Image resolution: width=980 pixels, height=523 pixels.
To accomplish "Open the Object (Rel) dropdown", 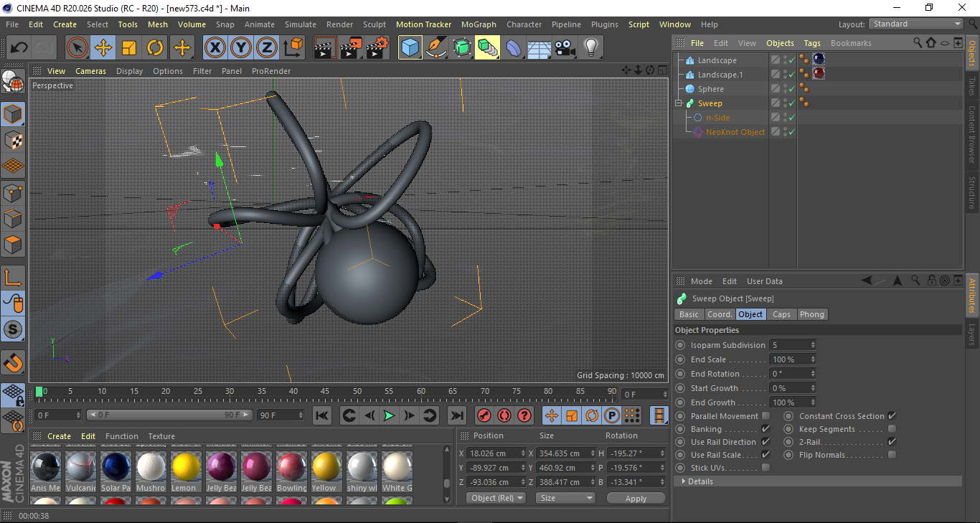I will pyautogui.click(x=495, y=498).
